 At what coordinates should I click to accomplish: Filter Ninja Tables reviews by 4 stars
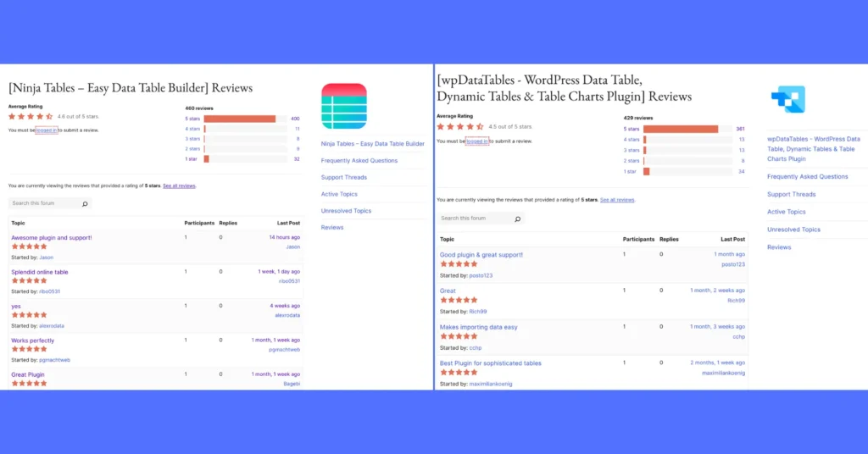pos(192,129)
